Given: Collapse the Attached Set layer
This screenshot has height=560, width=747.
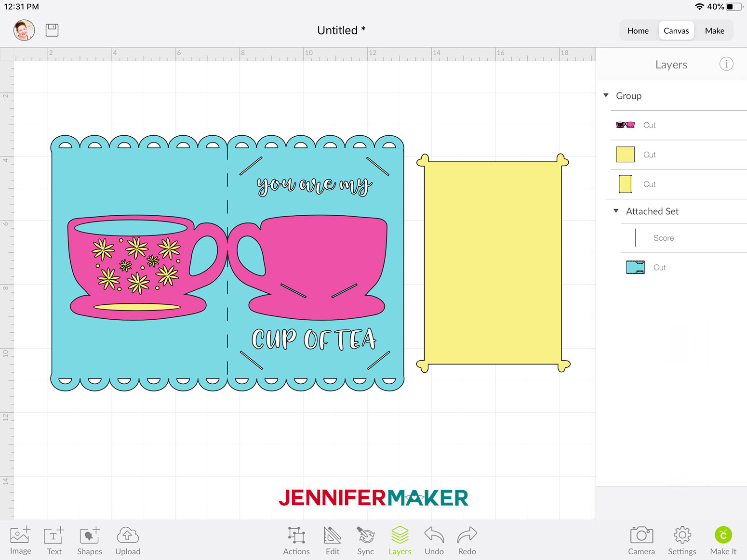Looking at the screenshot, I should tap(616, 211).
